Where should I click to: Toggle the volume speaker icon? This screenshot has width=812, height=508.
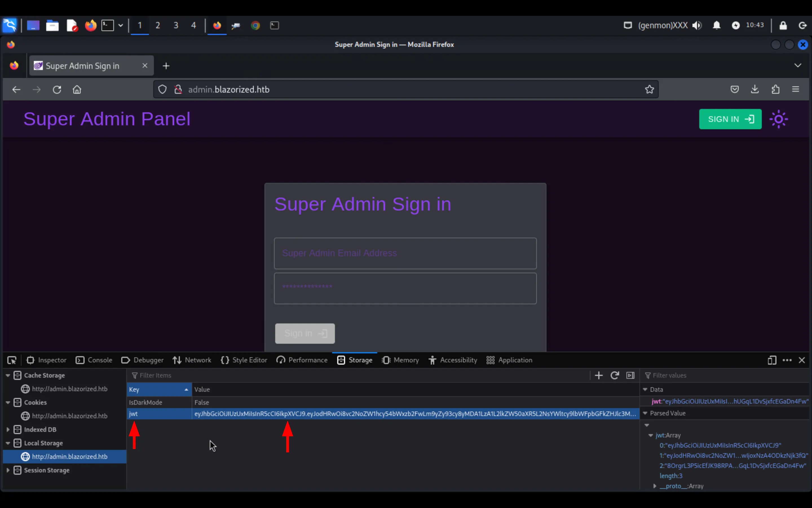coord(697,25)
